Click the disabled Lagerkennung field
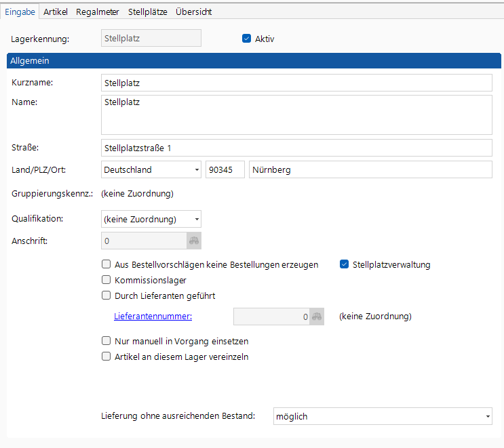Screen dimensions: 504x448 point(151,38)
